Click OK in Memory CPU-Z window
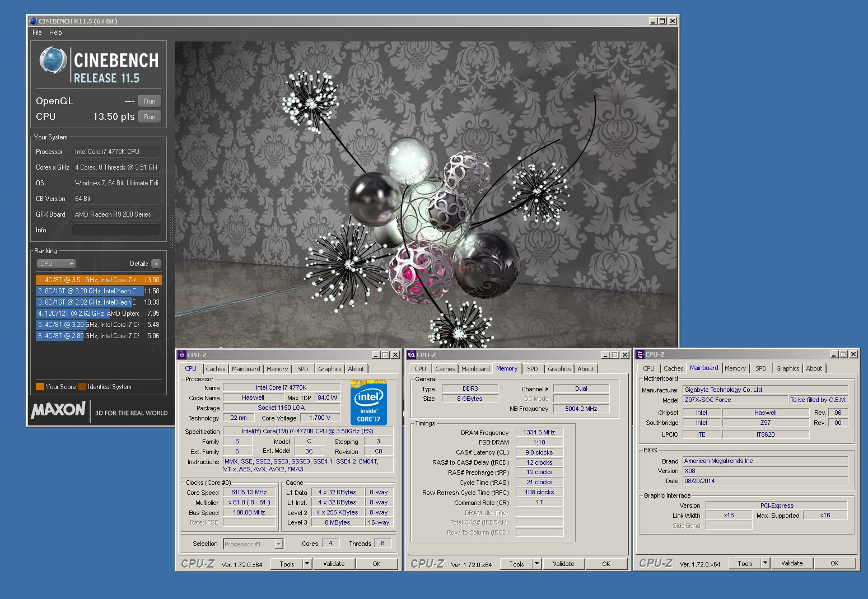The width and height of the screenshot is (868, 599). point(606,564)
